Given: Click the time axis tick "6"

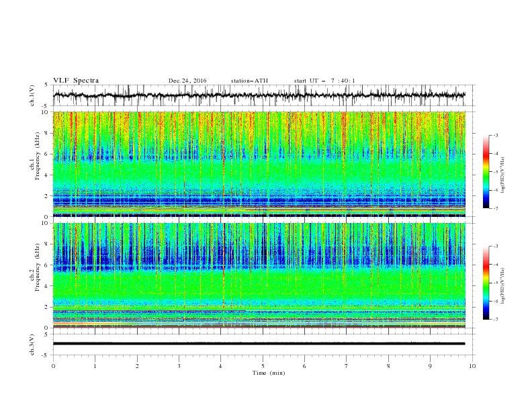Looking at the screenshot, I should pyautogui.click(x=305, y=366).
